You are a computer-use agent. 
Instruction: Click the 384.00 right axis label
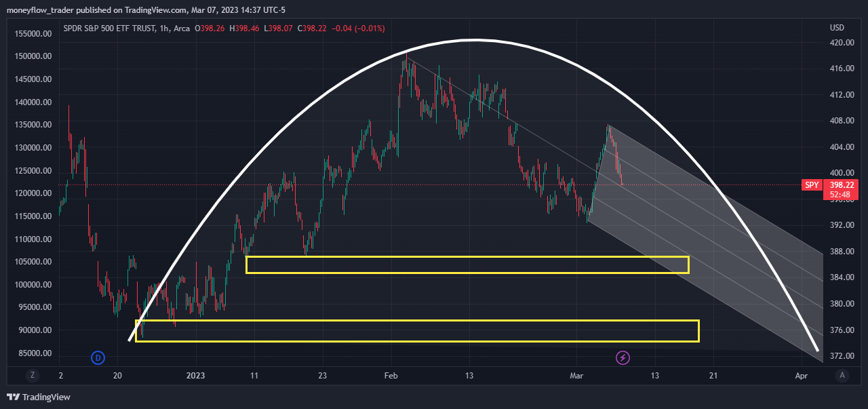pyautogui.click(x=841, y=277)
